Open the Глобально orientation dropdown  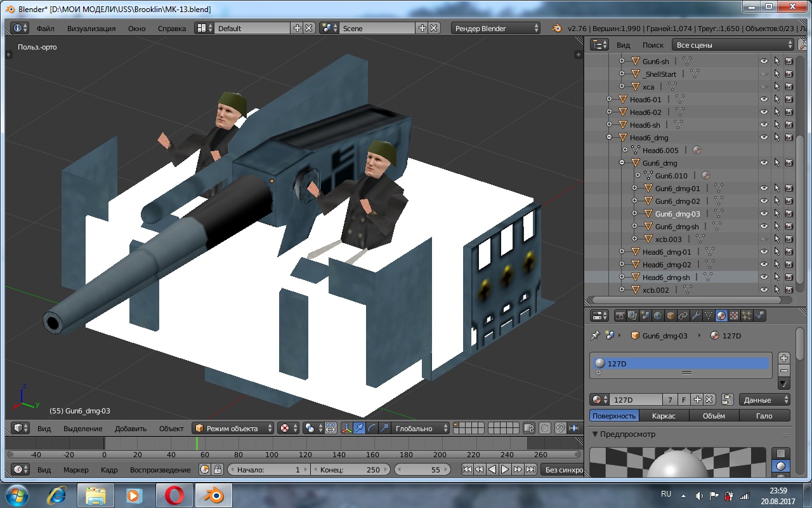tap(419, 429)
